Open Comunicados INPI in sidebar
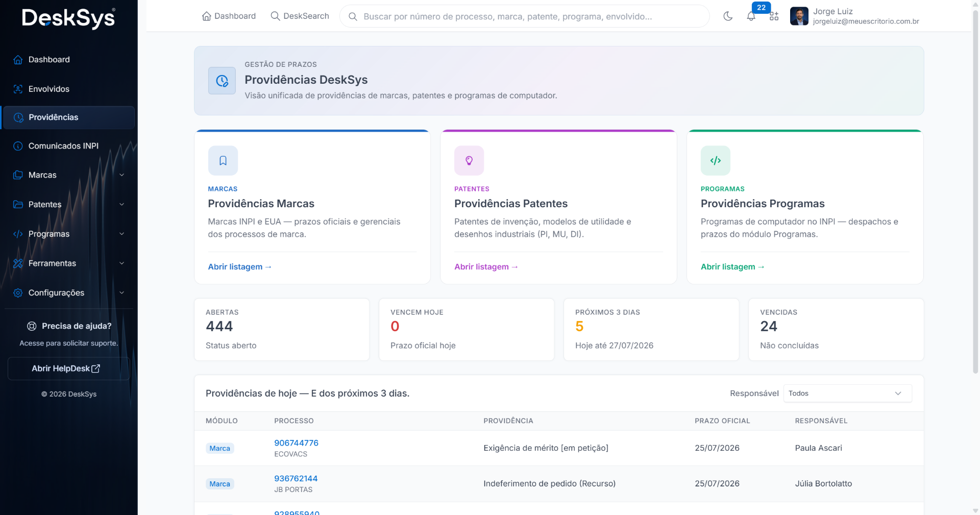The image size is (980, 515). coord(68,146)
